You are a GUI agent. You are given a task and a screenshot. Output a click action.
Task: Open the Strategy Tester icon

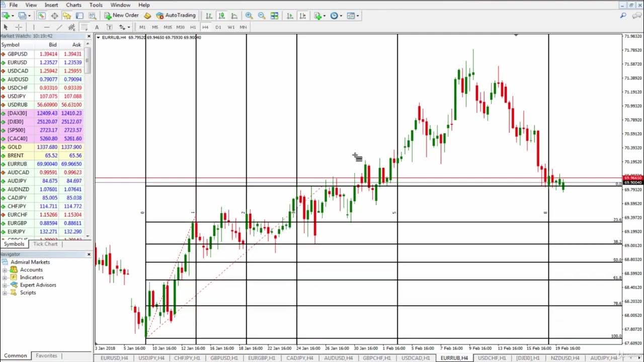point(93,16)
